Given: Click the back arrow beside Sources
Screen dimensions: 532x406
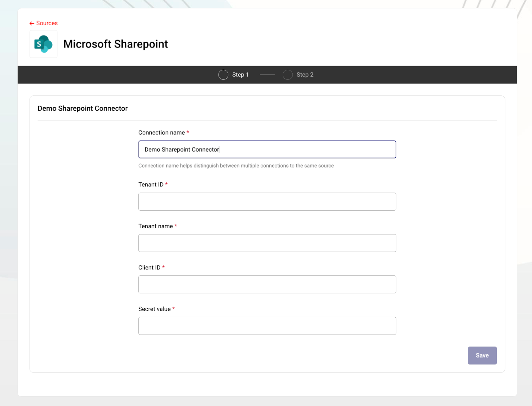Looking at the screenshot, I should click(x=32, y=23).
